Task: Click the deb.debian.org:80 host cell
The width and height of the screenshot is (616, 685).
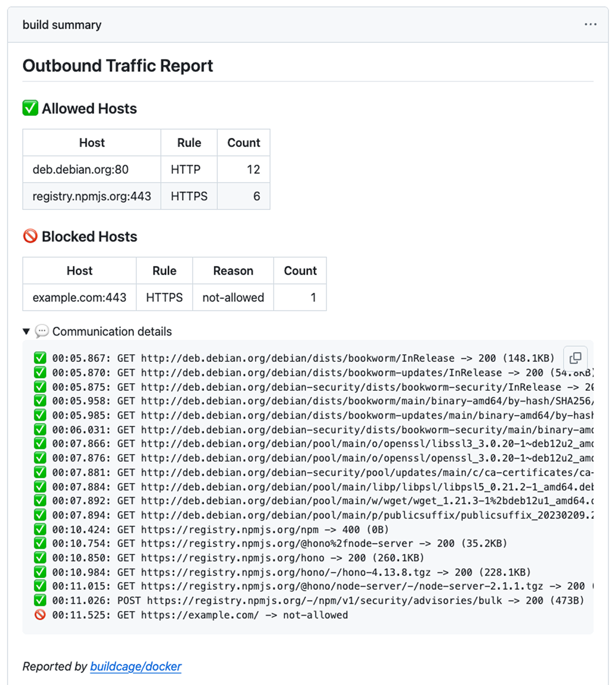Action: (x=92, y=169)
